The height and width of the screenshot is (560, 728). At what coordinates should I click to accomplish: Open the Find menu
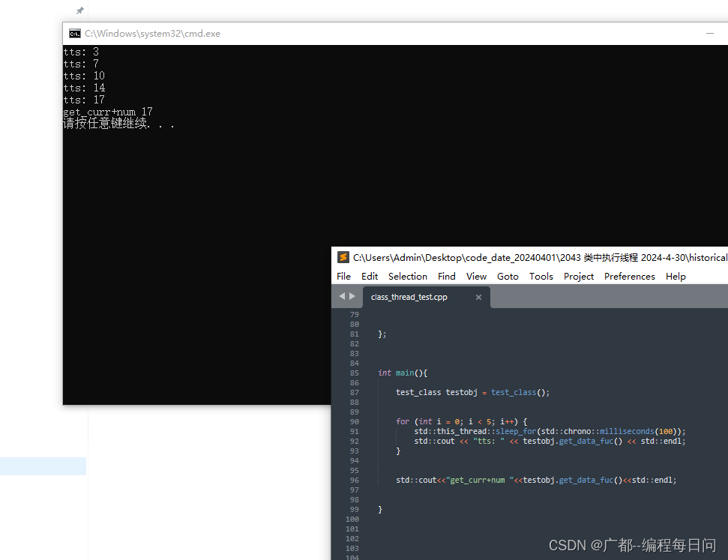pos(447,277)
